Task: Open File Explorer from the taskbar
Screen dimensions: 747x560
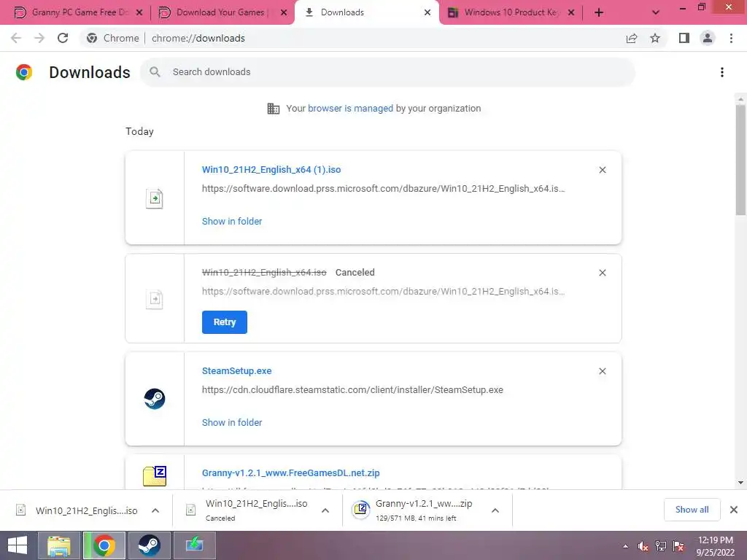Action: [x=59, y=545]
